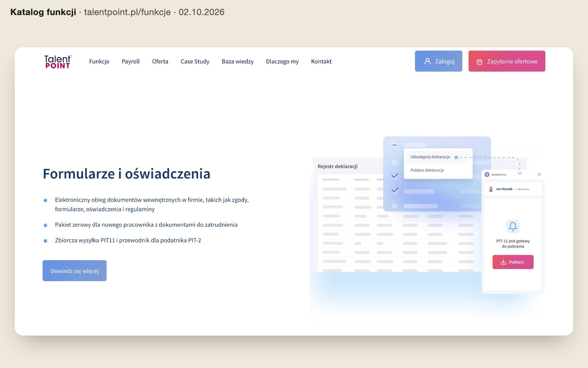Go to the Oferta page

(x=160, y=61)
